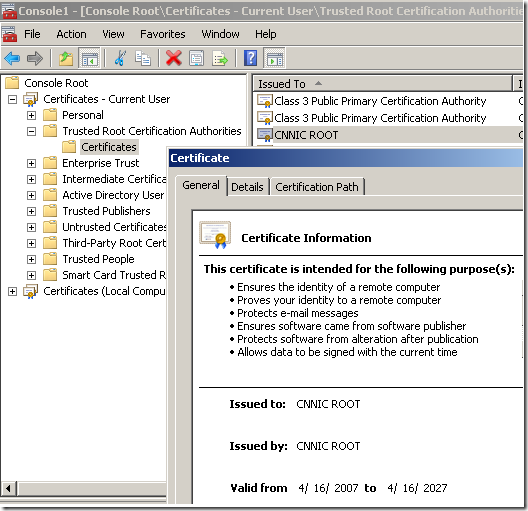This screenshot has width=528, height=511.
Task: Click the Copy toolbar icon
Action: point(142,58)
